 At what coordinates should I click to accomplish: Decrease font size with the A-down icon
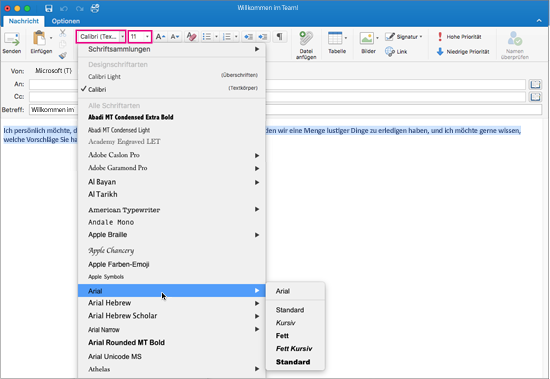[175, 36]
